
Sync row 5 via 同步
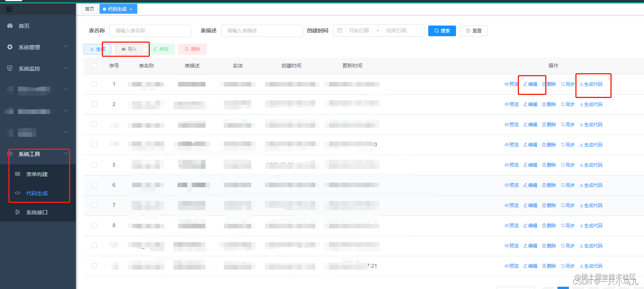coord(568,165)
